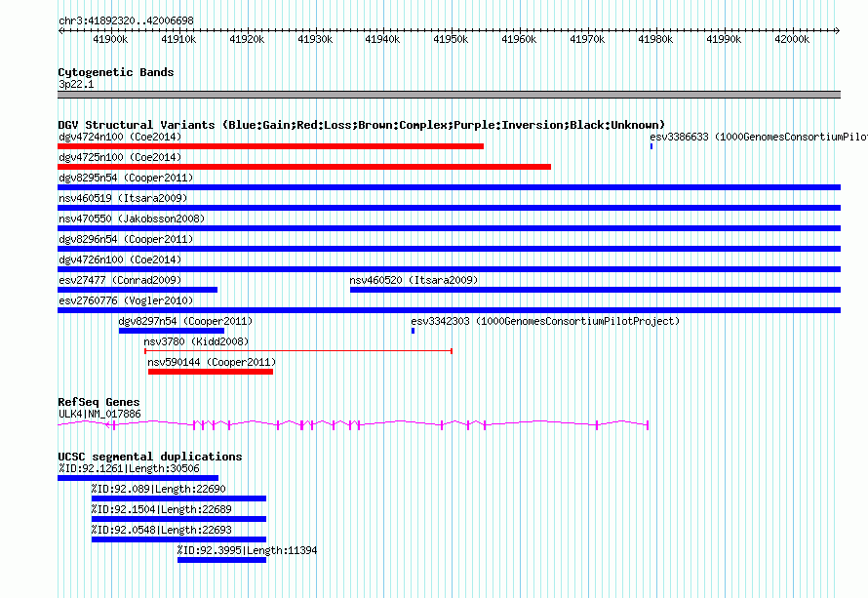Click the %ID:92.3995|Length:11394 label
868x598 pixels.
247,550
